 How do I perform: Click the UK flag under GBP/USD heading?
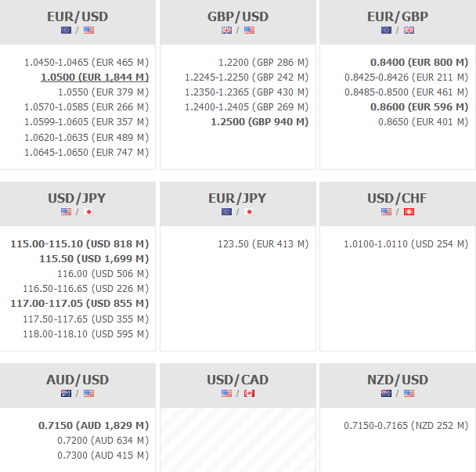(x=227, y=31)
